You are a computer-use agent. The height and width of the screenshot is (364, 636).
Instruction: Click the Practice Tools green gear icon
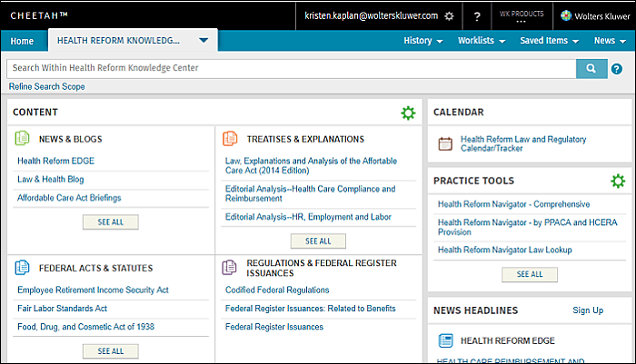[x=619, y=181]
